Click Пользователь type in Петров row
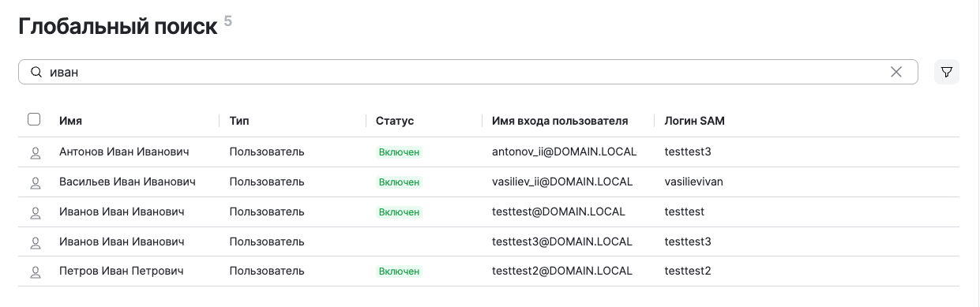This screenshot has width=980, height=307. click(267, 271)
